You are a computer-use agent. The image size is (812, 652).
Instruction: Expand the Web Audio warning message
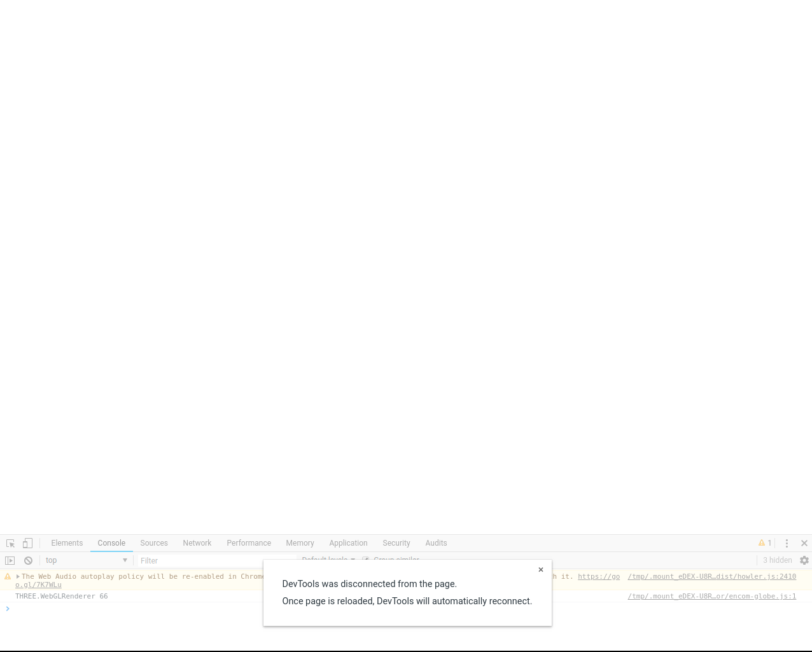tap(18, 576)
